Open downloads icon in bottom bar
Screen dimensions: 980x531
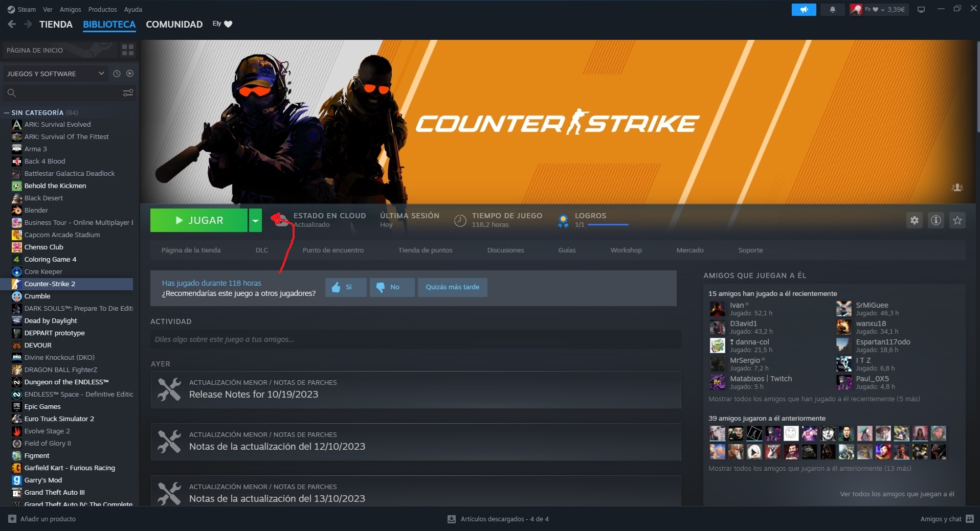click(452, 519)
